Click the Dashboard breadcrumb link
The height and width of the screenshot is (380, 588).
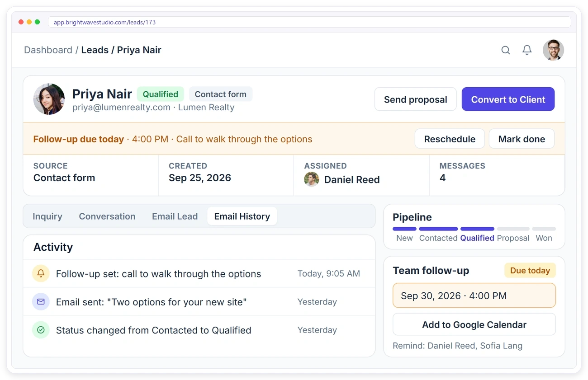pos(48,50)
